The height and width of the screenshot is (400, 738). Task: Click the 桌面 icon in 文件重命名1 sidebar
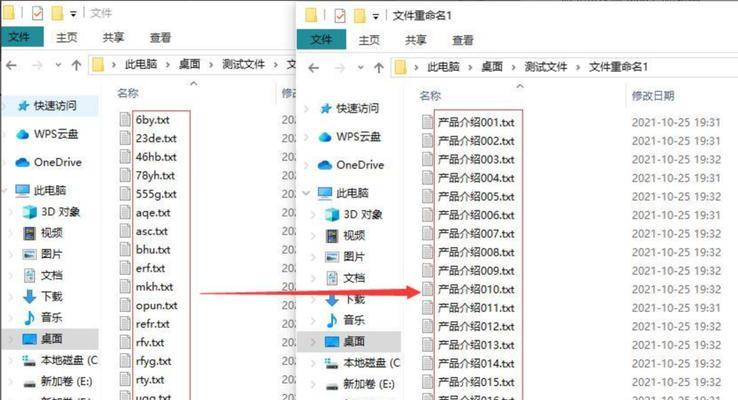click(x=332, y=342)
